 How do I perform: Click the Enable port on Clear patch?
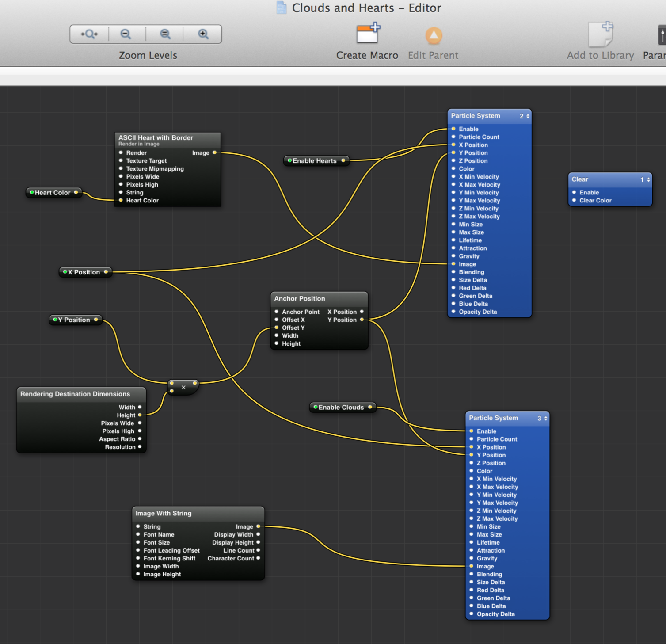pos(574,193)
